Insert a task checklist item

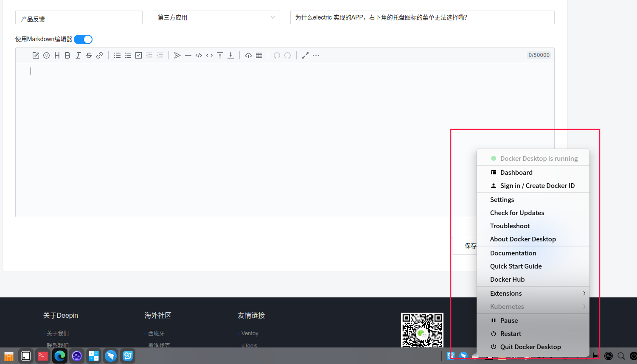point(138,56)
